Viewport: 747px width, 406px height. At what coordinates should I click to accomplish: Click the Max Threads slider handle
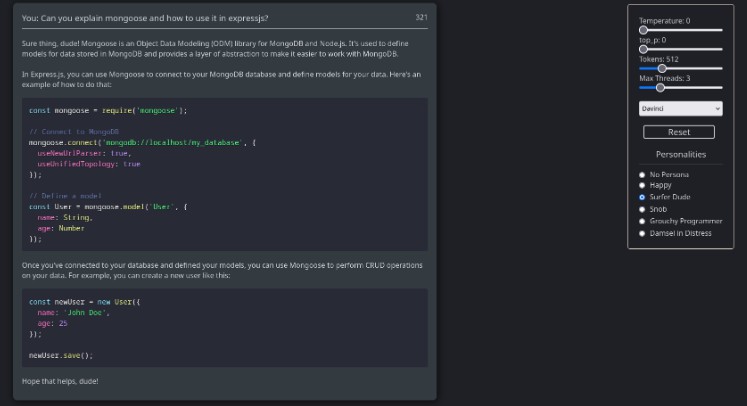coord(660,87)
